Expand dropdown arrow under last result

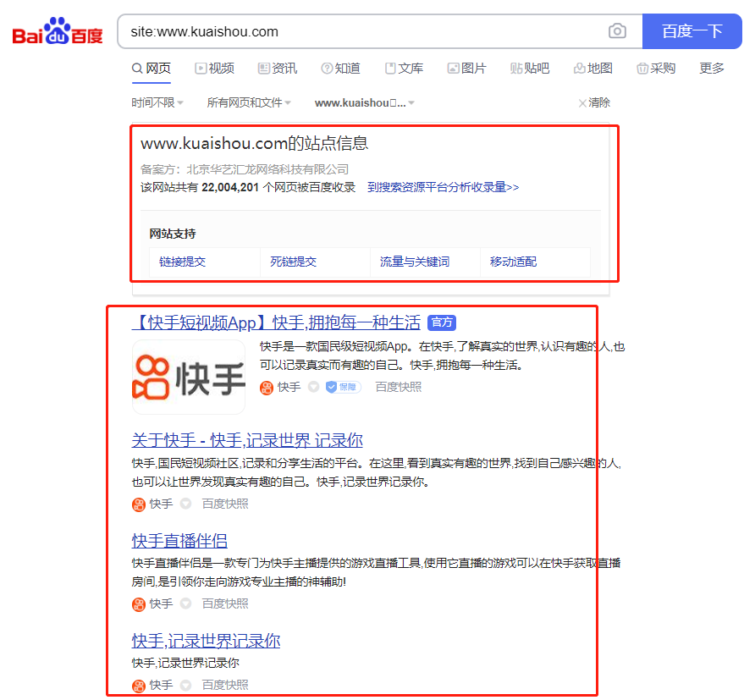point(185,685)
